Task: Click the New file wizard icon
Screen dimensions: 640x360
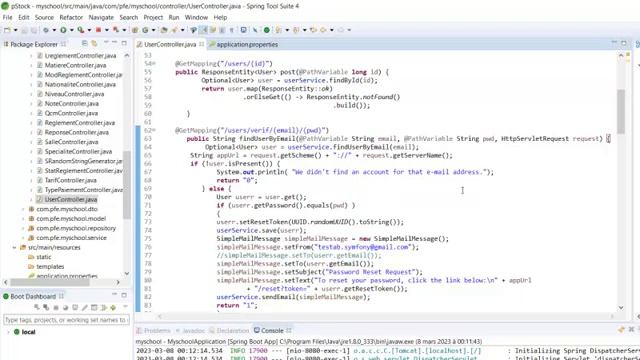Action: 7,30
